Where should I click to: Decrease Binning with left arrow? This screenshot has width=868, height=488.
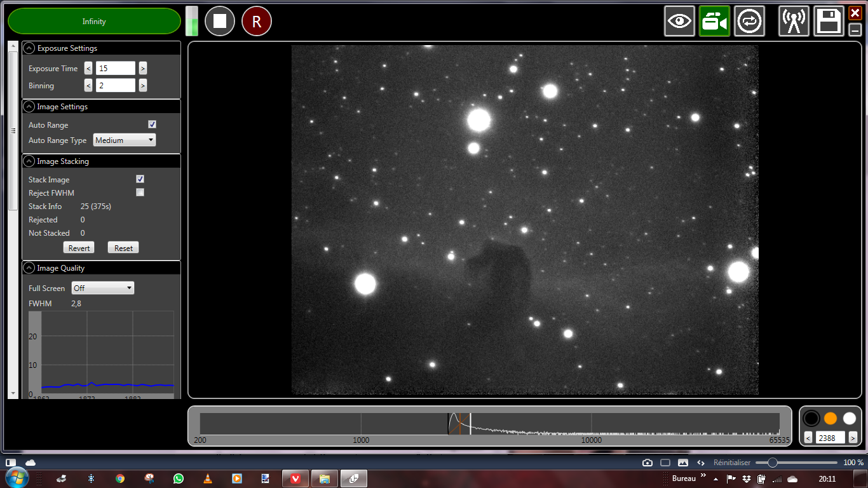[88, 85]
